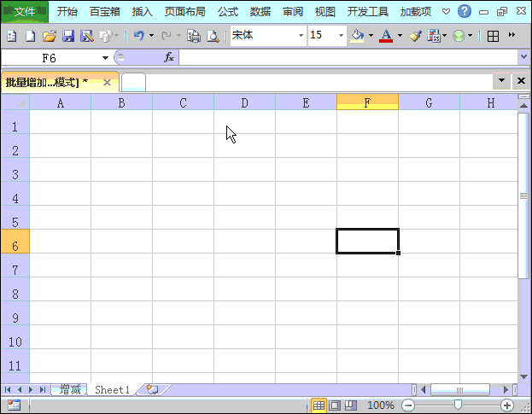Click the heart icon to minimize ribbon

pyautogui.click(x=446, y=12)
